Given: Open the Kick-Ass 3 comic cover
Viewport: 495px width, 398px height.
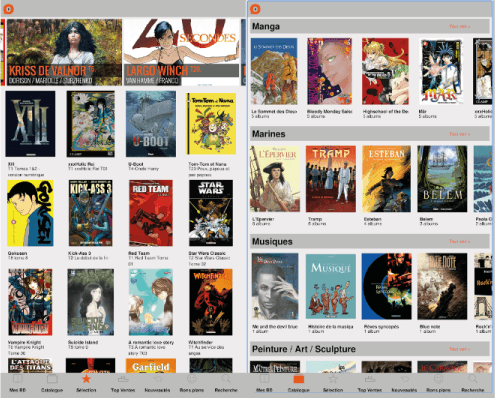Looking at the screenshot, I should pyautogui.click(x=91, y=213).
